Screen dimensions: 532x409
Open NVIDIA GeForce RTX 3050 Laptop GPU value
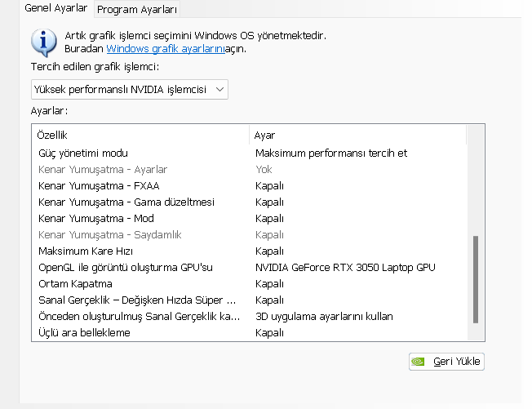345,267
